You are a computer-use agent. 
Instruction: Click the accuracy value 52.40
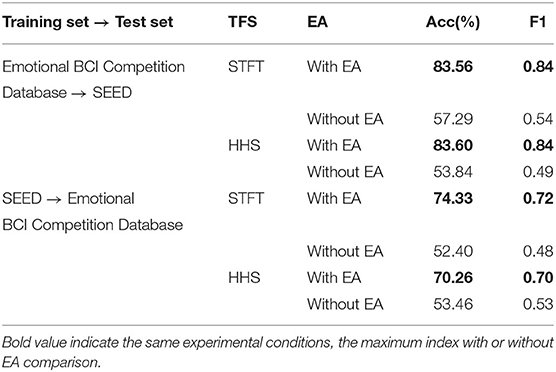[453, 251]
